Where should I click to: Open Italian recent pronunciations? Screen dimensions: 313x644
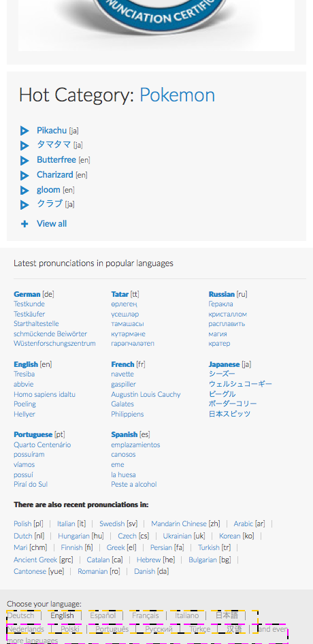[x=66, y=524]
